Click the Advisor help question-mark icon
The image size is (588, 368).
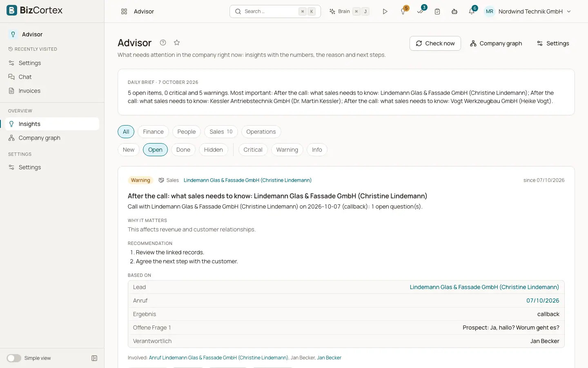tap(163, 43)
